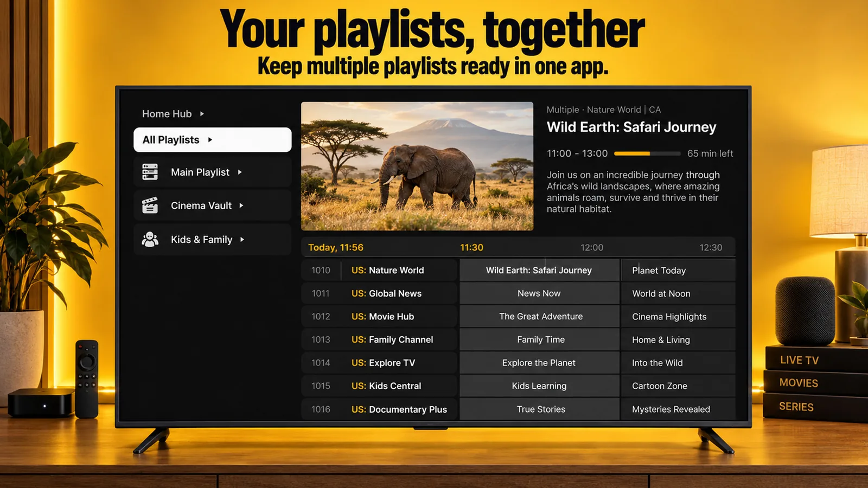Select channel US: Movie Hub
This screenshot has height=488, width=868.
tap(379, 316)
